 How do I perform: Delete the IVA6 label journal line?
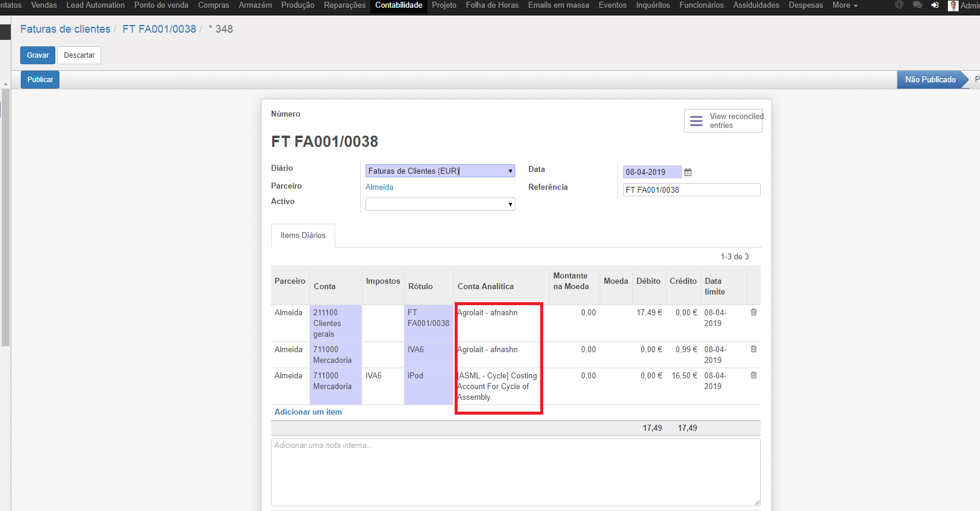pyautogui.click(x=754, y=349)
